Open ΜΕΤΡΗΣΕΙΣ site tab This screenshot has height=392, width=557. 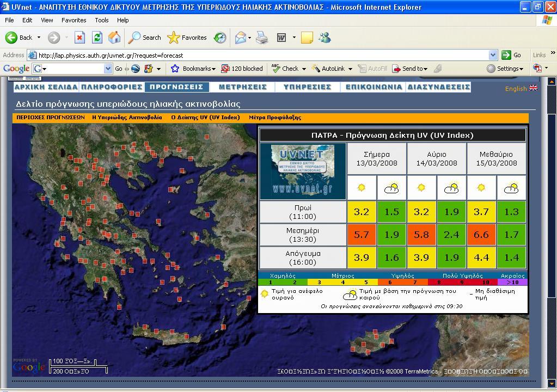(243, 87)
